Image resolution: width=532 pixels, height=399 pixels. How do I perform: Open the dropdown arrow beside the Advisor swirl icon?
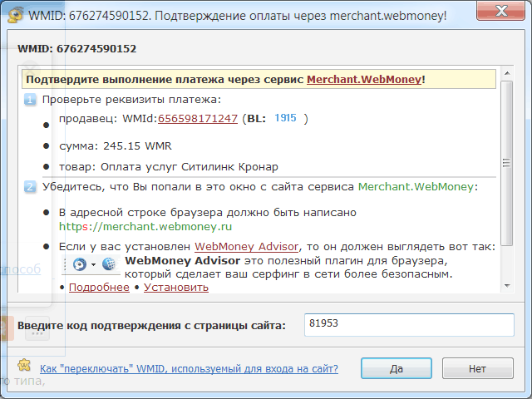pos(93,264)
